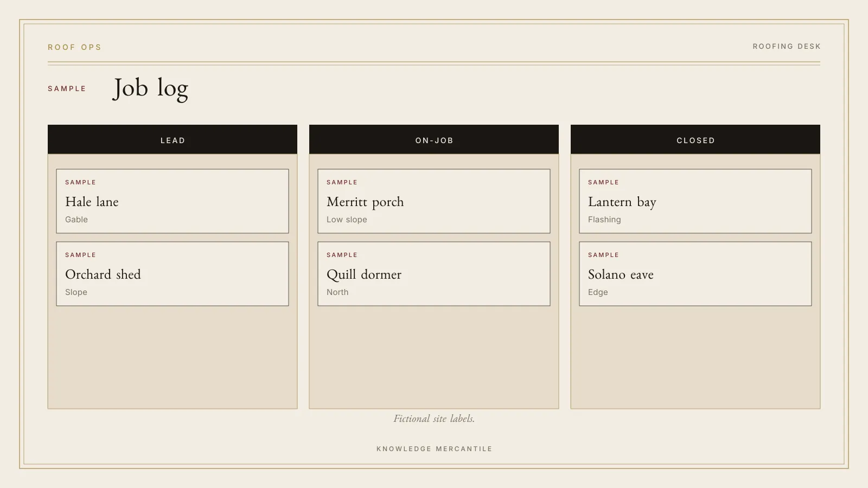Click the Gable subtitle text
The width and height of the screenshot is (868, 488).
pos(76,220)
